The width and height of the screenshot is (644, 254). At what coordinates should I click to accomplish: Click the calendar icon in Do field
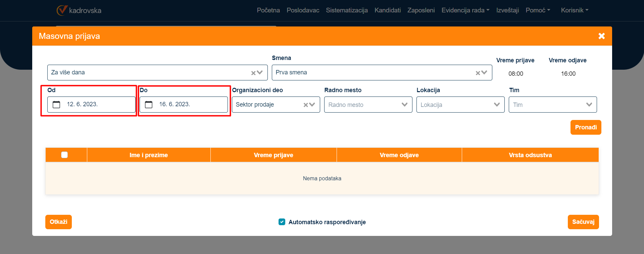[149, 105]
